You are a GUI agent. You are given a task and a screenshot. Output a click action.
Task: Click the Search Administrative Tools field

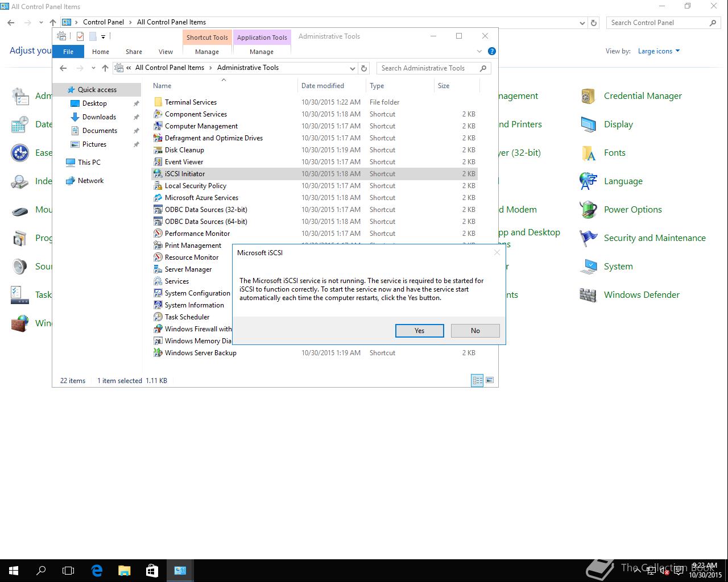pyautogui.click(x=433, y=68)
